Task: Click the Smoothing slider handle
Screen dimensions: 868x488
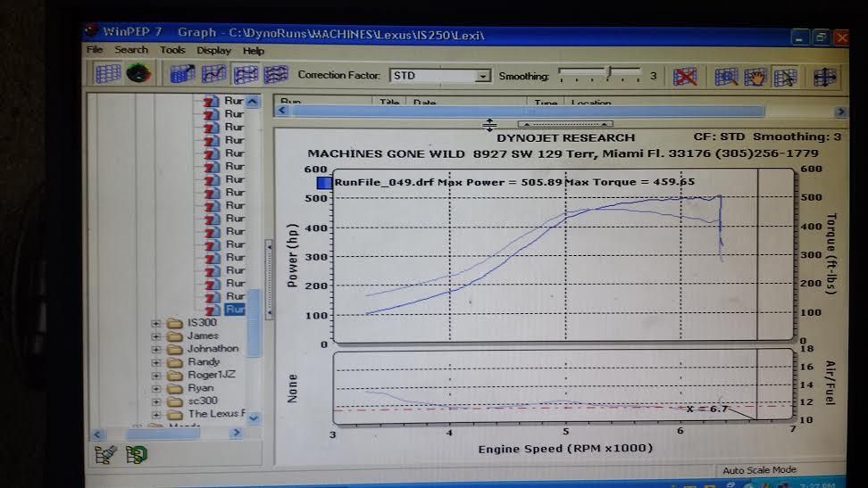Action: [x=610, y=72]
